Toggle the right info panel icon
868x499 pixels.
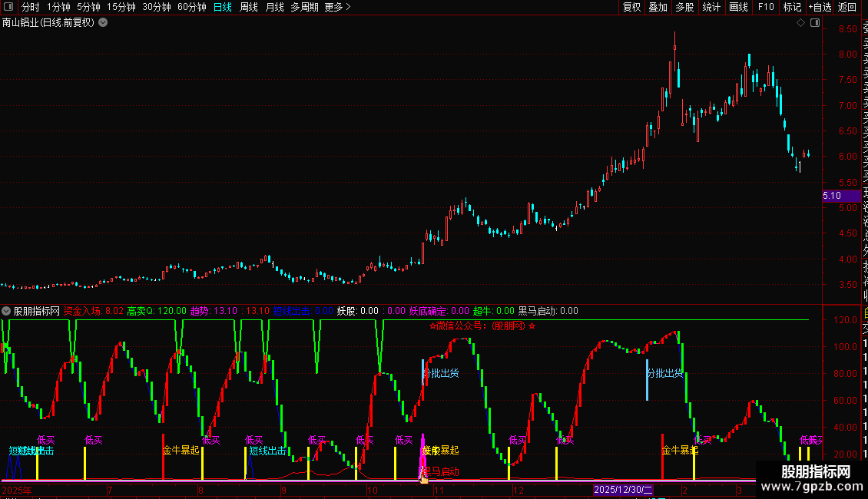tap(815, 23)
